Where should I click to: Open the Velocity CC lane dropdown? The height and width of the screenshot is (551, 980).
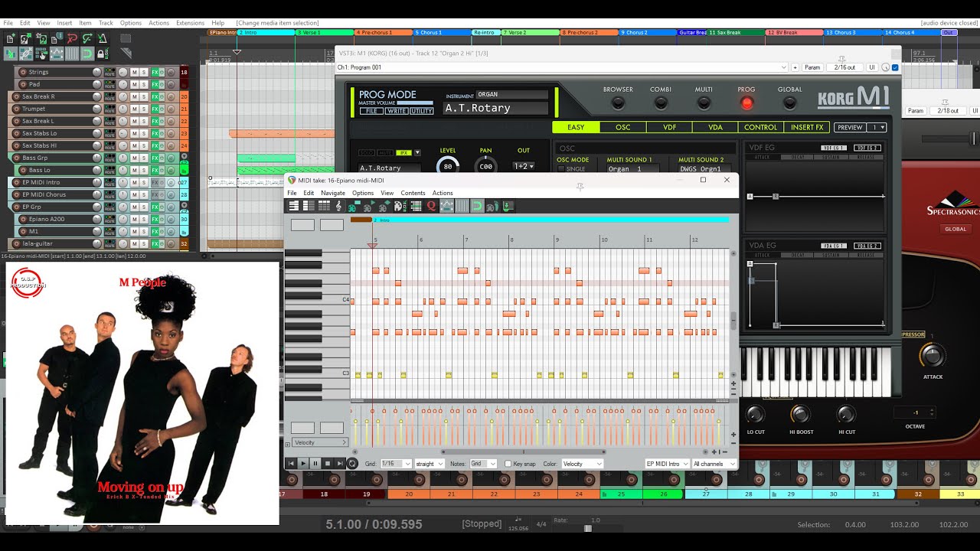click(x=321, y=442)
